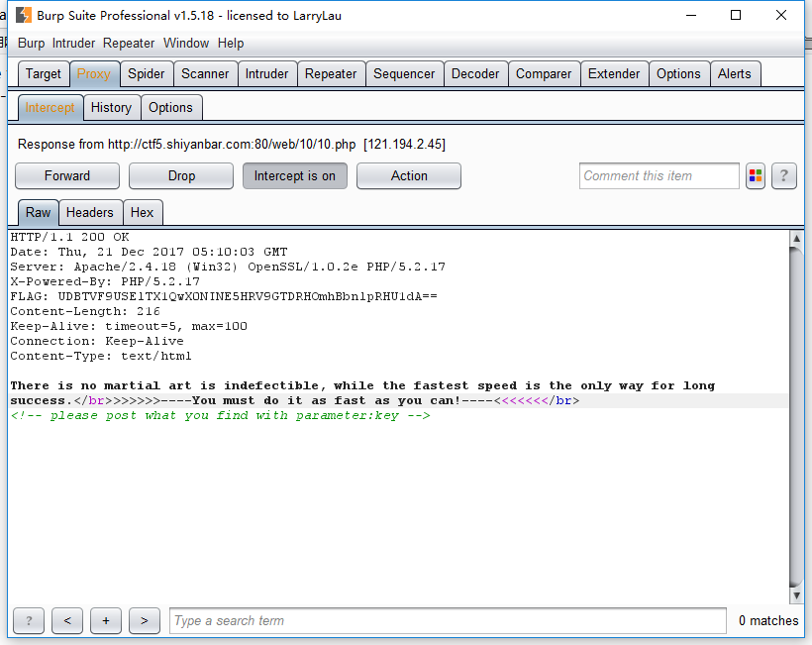The height and width of the screenshot is (645, 812).
Task: Open the Repeater menu in menu bar
Action: tap(129, 44)
